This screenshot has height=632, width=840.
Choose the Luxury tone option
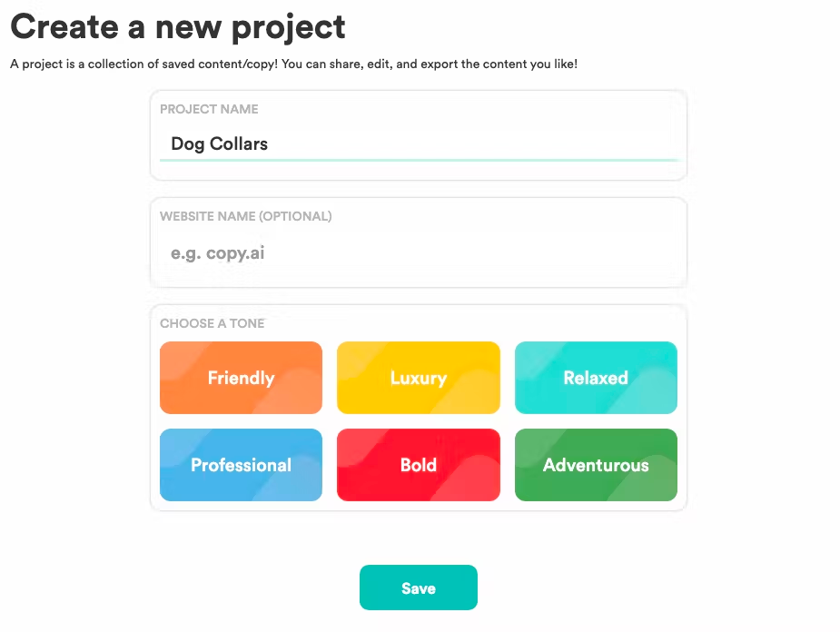418,378
